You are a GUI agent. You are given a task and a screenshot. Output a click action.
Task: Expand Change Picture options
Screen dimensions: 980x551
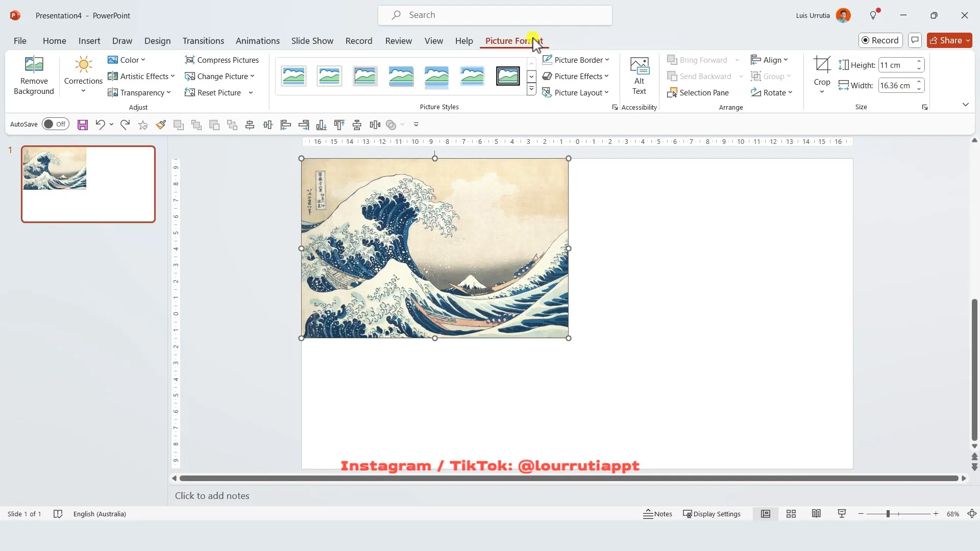tap(219, 77)
